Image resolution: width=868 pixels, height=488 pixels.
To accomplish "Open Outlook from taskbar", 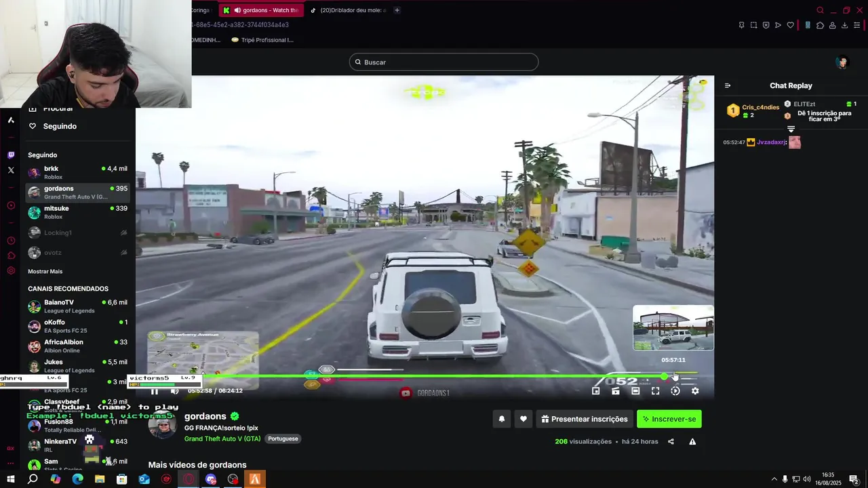I will 144,479.
